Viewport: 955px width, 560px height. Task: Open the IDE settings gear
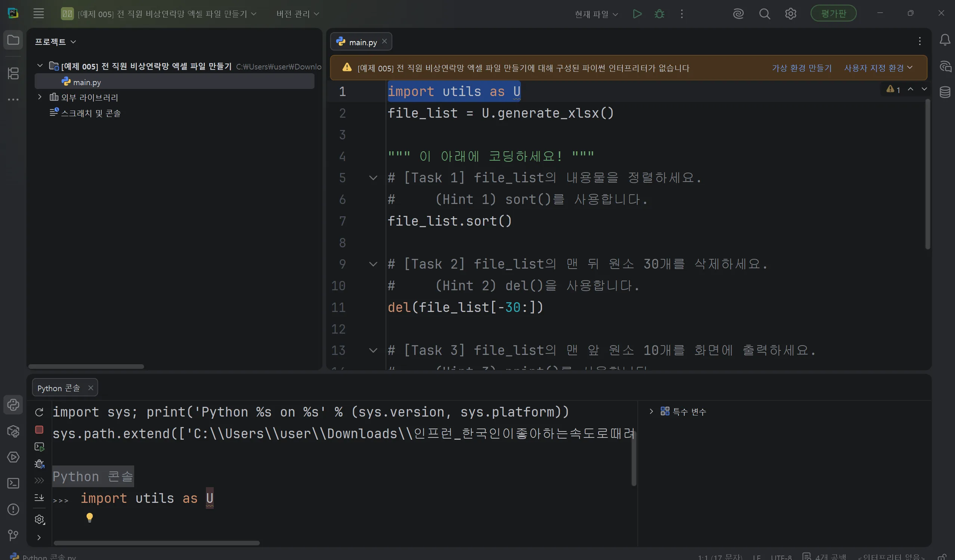click(x=791, y=14)
